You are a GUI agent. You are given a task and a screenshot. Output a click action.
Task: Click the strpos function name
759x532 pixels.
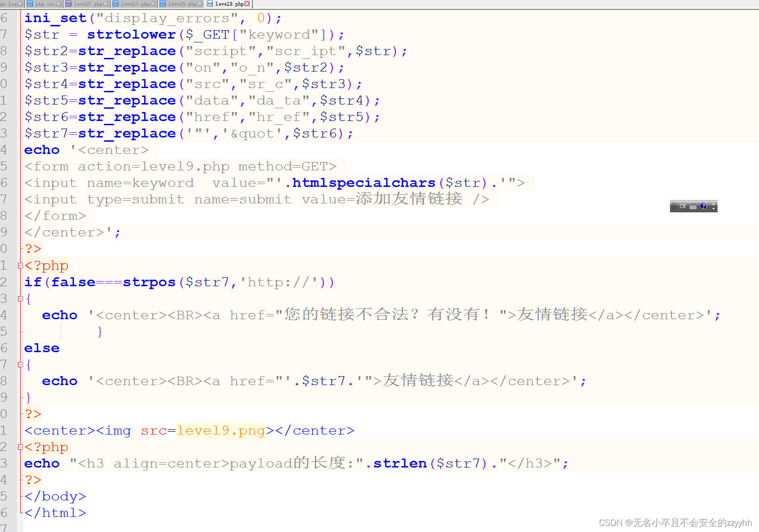149,282
